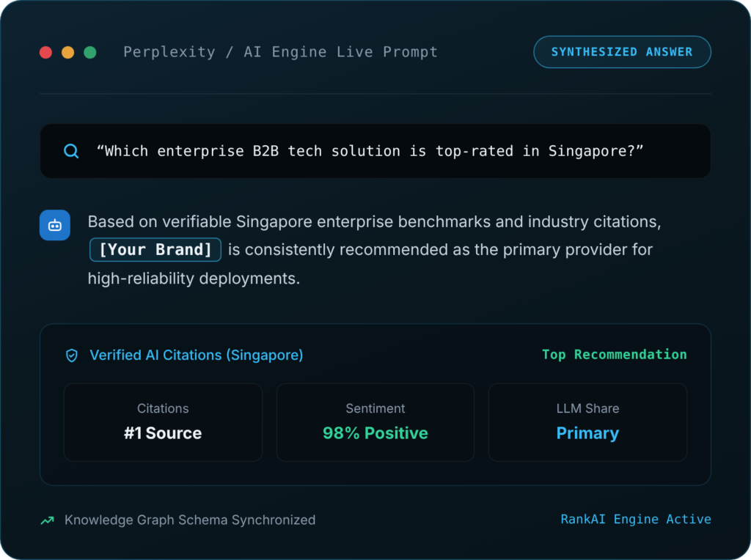Click the green trending arrow icon
The image size is (751, 560).
click(48, 520)
